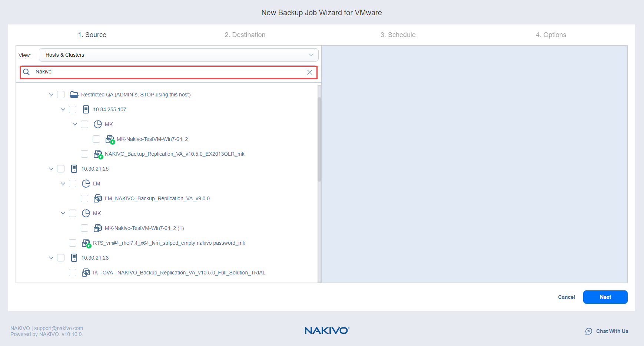644x346 pixels.
Task: Tick the 10.30.21.25 host checkbox
Action: click(x=61, y=169)
